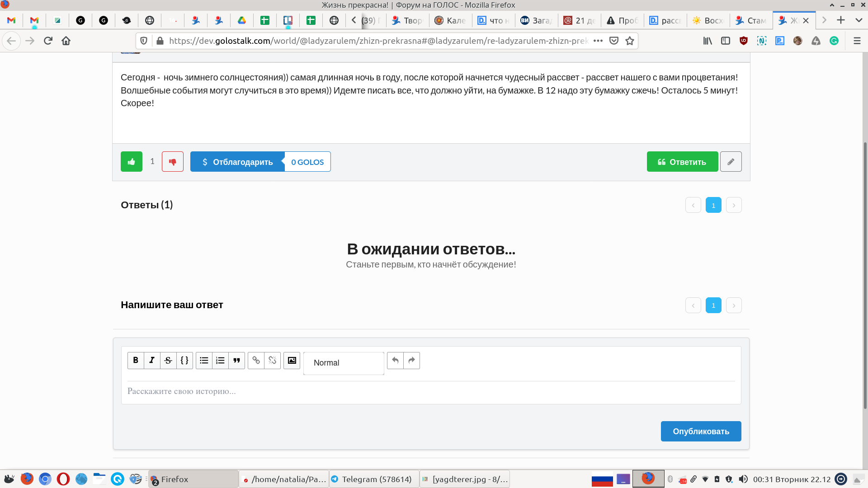The height and width of the screenshot is (488, 868).
Task: Click the red thumbs-down dislike button
Action: 172,162
